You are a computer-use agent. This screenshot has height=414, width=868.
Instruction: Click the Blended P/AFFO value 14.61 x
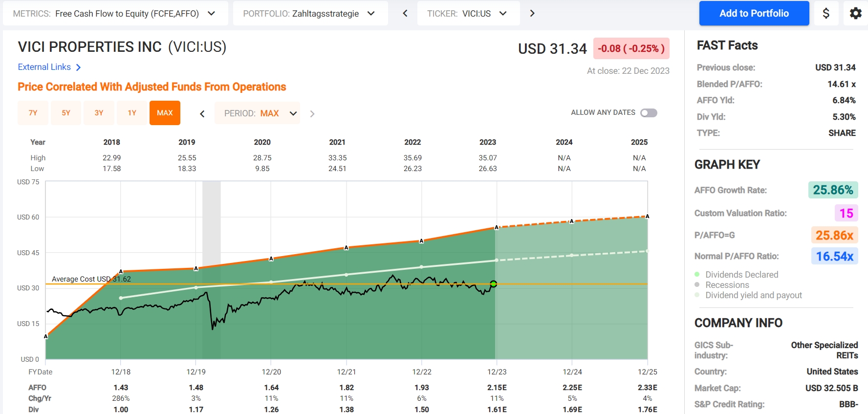point(842,84)
